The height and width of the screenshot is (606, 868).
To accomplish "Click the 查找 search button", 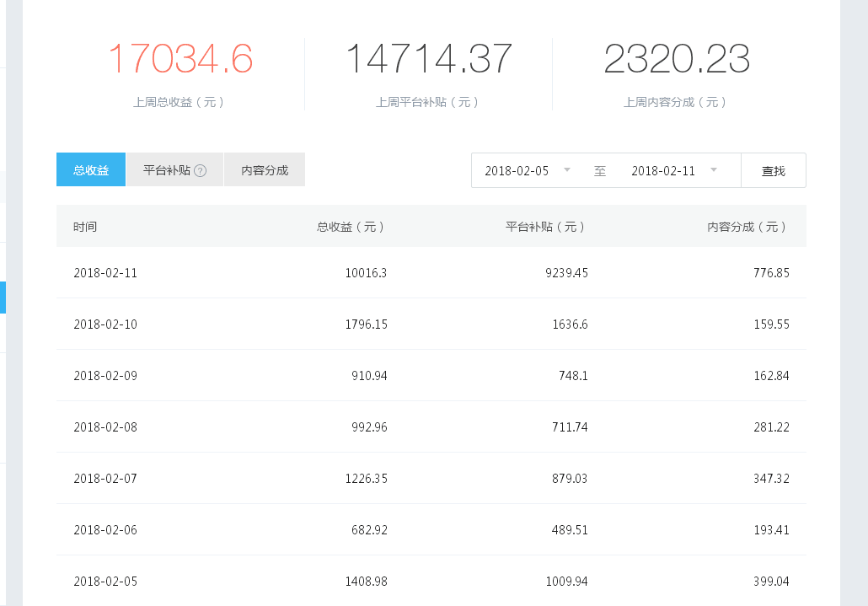I will 774,170.
